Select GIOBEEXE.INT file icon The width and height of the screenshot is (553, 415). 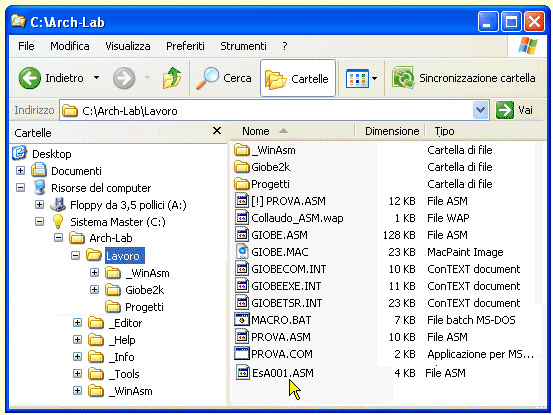(242, 286)
